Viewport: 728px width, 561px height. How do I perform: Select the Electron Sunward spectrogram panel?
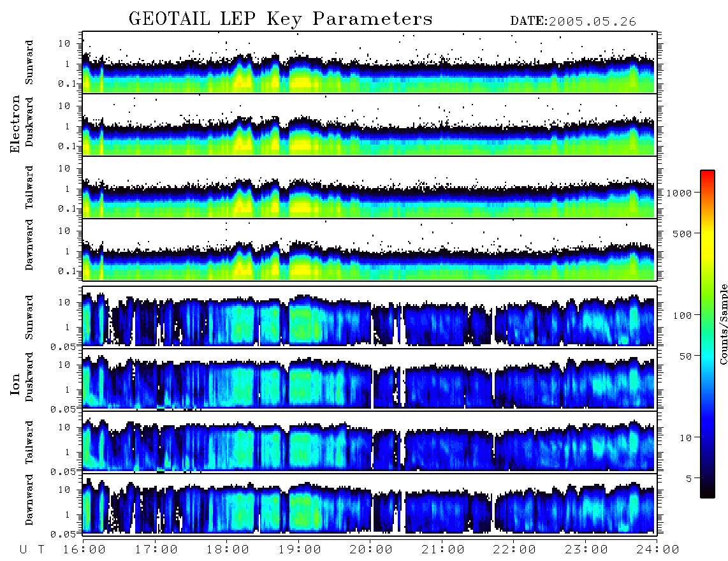click(370, 62)
